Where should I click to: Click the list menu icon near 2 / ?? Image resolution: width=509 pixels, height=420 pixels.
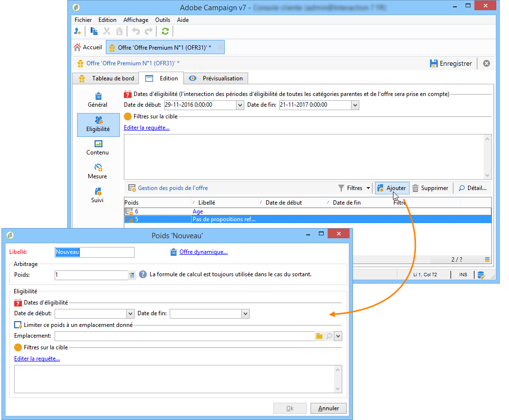point(487,259)
